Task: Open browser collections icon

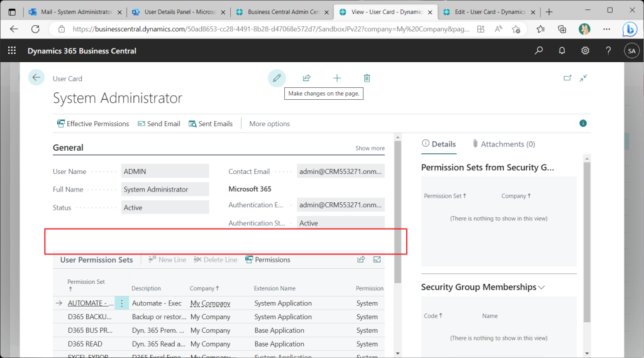Action: (x=562, y=29)
